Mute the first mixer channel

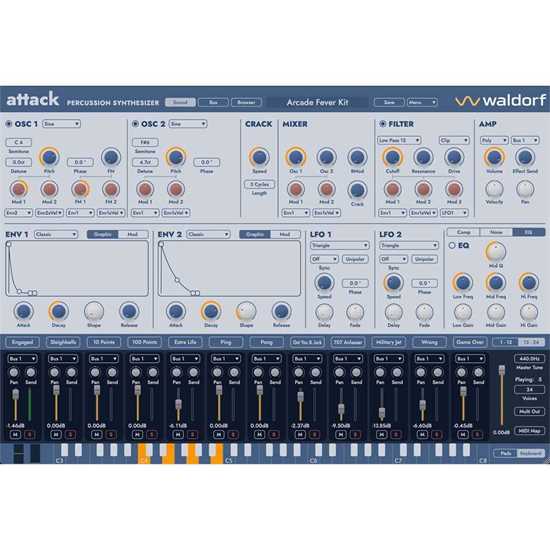(x=15, y=435)
